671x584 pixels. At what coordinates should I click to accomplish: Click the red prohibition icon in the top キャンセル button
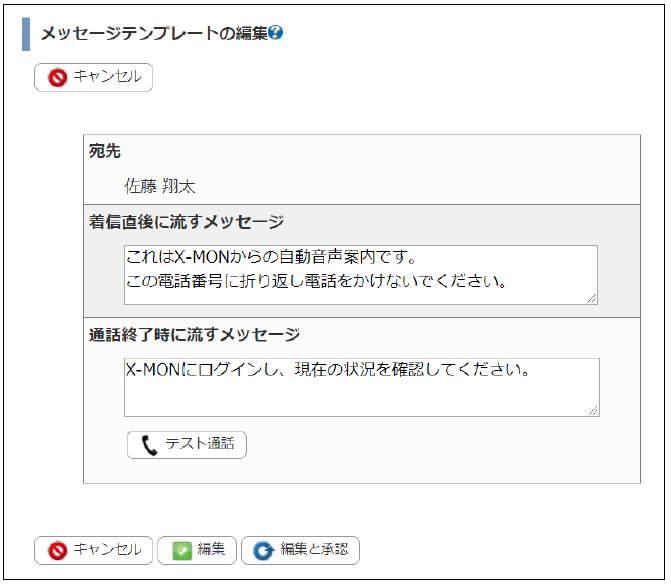[x=57, y=77]
